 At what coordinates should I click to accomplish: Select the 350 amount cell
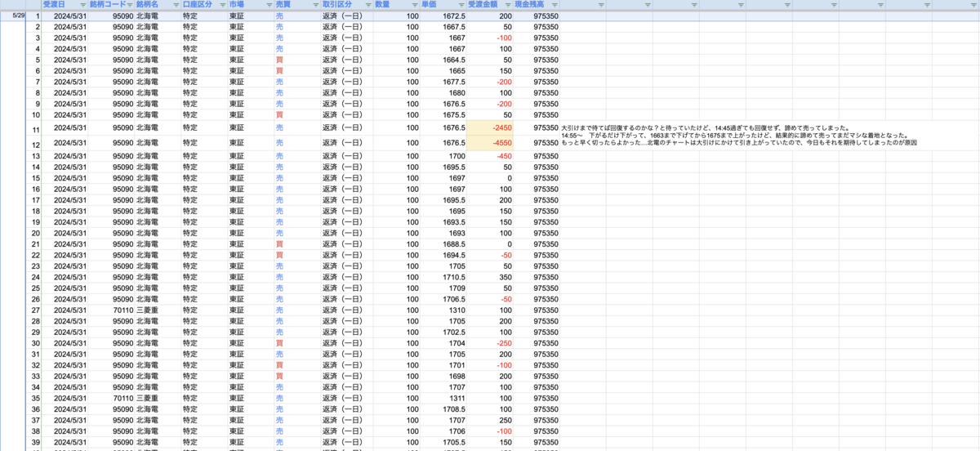pyautogui.click(x=490, y=277)
